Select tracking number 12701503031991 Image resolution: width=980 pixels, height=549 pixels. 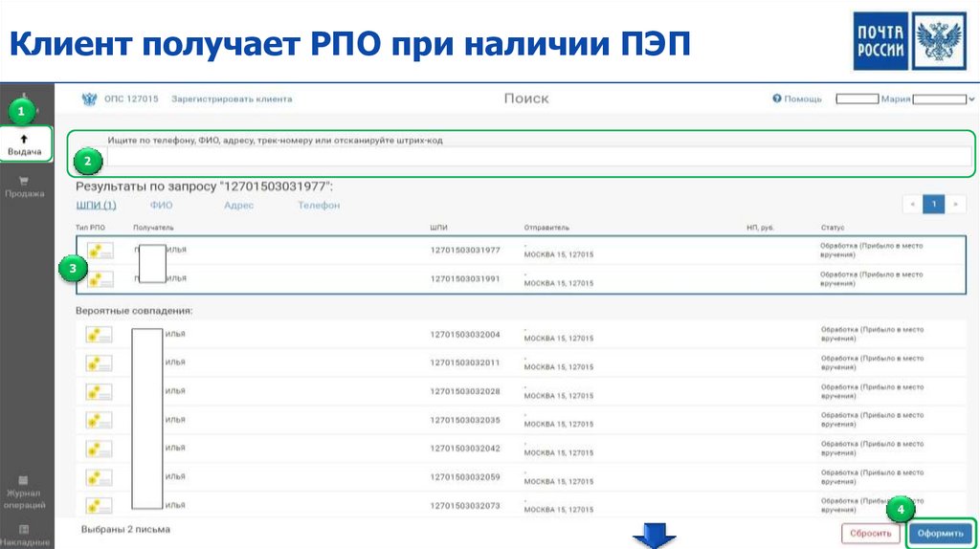[465, 278]
